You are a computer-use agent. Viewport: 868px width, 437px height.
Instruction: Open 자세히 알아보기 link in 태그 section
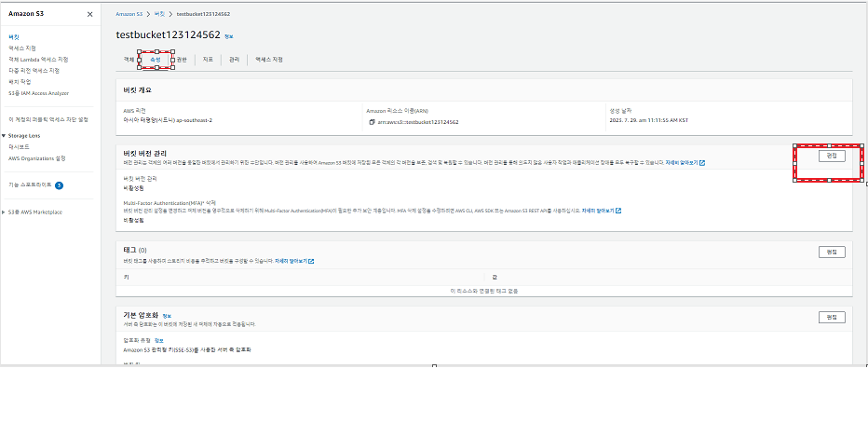291,261
